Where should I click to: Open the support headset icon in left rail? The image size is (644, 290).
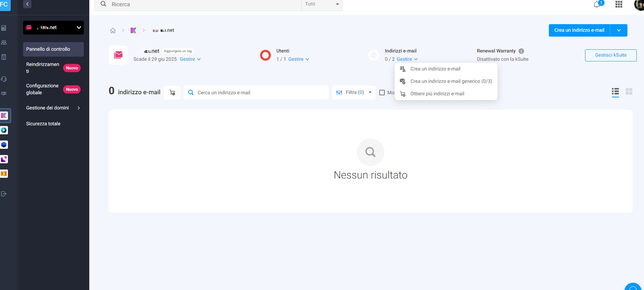pyautogui.click(x=4, y=79)
